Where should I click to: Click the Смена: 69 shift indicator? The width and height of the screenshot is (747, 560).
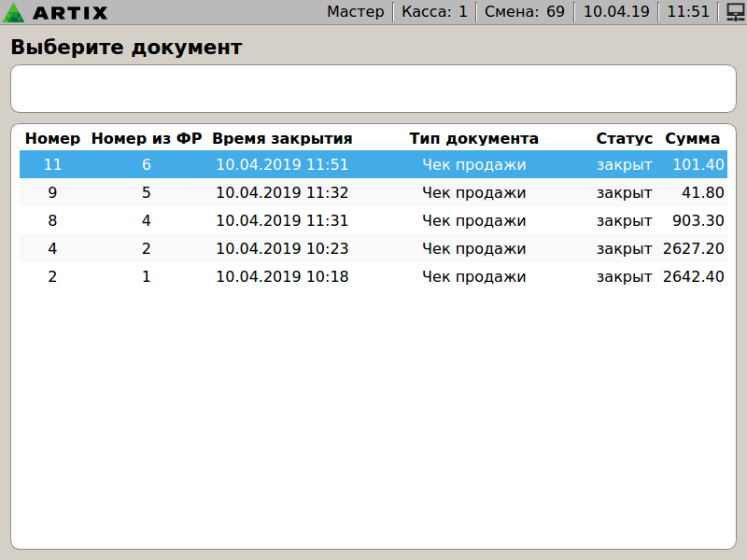click(524, 12)
